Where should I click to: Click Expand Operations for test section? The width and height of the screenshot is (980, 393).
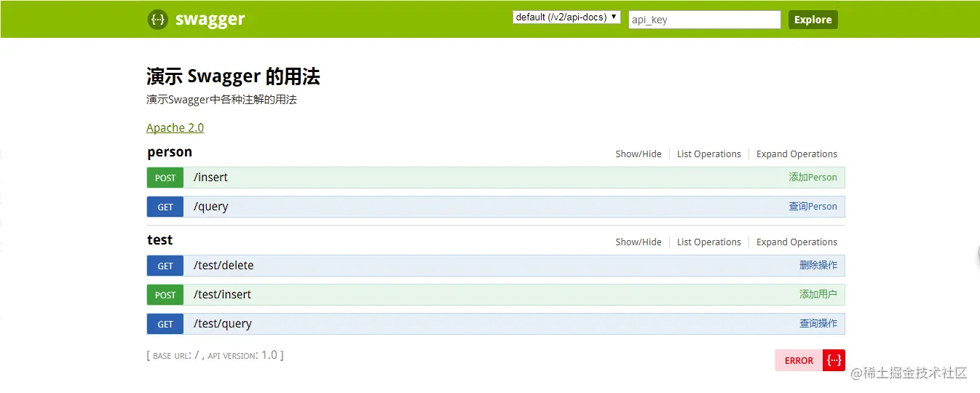coord(797,242)
